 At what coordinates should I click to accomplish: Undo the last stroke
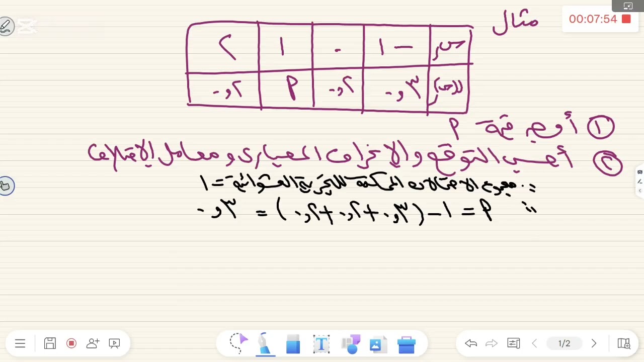pos(471,343)
